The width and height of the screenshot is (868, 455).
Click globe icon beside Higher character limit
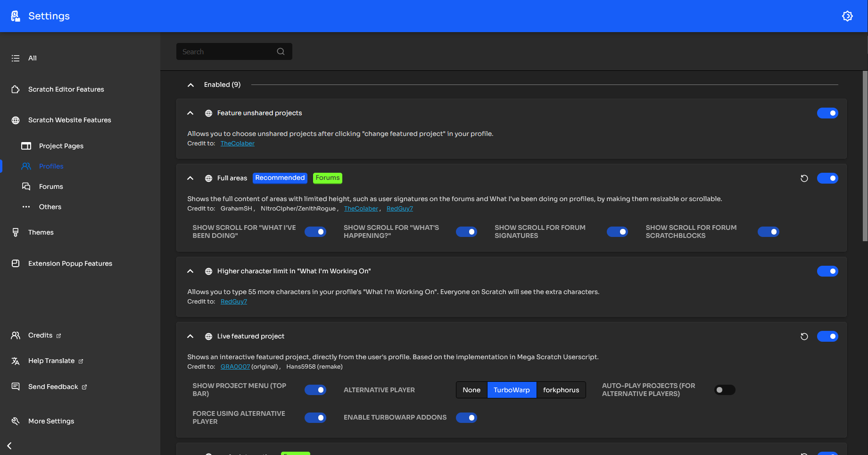click(208, 271)
